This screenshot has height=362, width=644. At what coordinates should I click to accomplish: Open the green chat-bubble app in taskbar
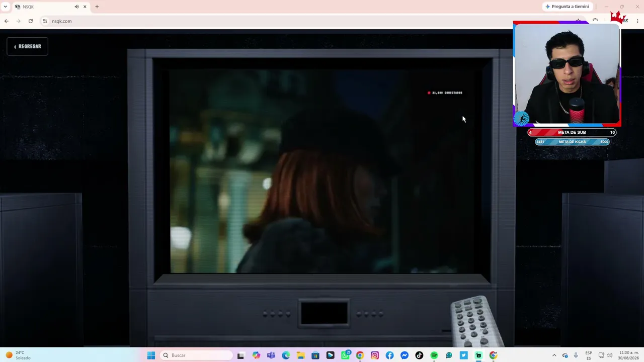click(x=449, y=355)
